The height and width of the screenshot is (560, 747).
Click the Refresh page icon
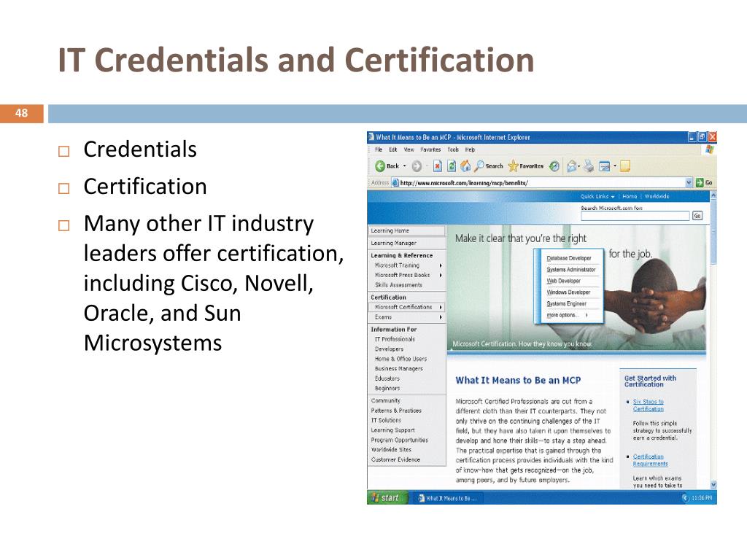click(x=451, y=166)
